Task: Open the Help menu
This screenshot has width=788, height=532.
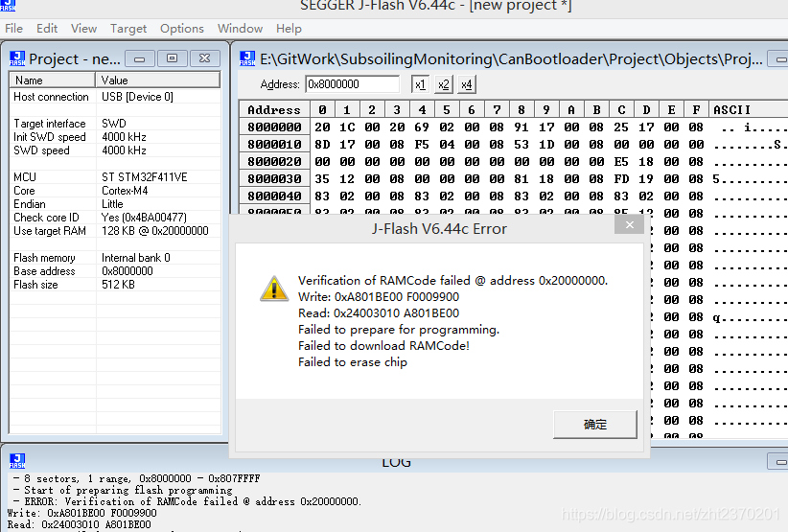Action: coord(289,29)
